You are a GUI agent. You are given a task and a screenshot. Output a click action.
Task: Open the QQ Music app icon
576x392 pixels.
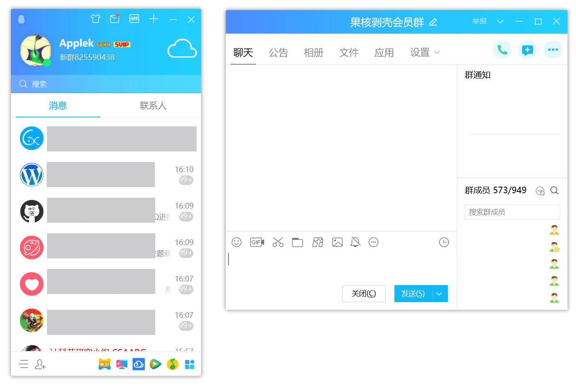[173, 364]
